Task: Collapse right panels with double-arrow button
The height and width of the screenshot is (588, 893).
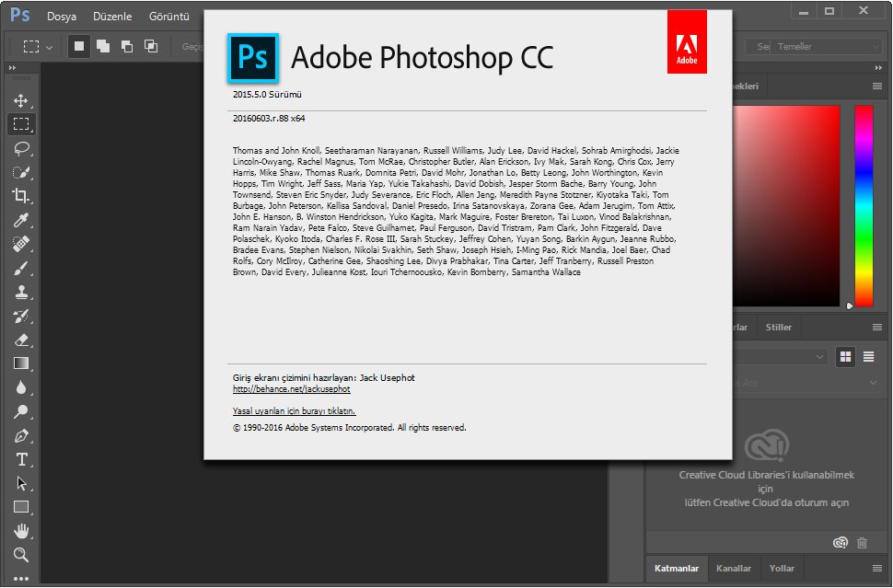Action: [878, 68]
